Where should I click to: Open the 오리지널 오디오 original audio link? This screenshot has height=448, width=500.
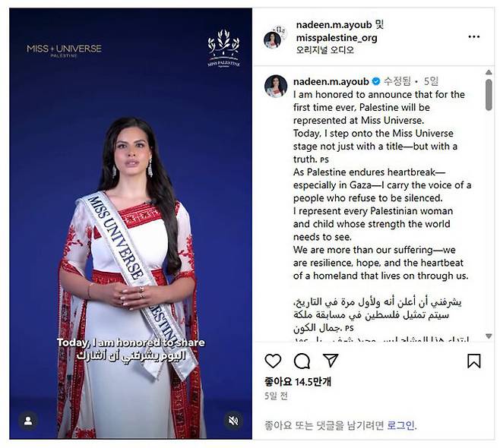click(x=325, y=50)
